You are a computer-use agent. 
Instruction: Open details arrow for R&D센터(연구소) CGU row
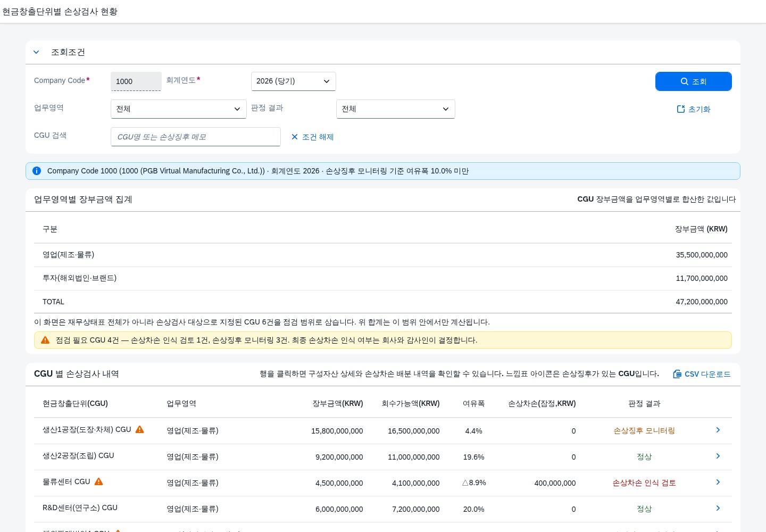tap(718, 508)
